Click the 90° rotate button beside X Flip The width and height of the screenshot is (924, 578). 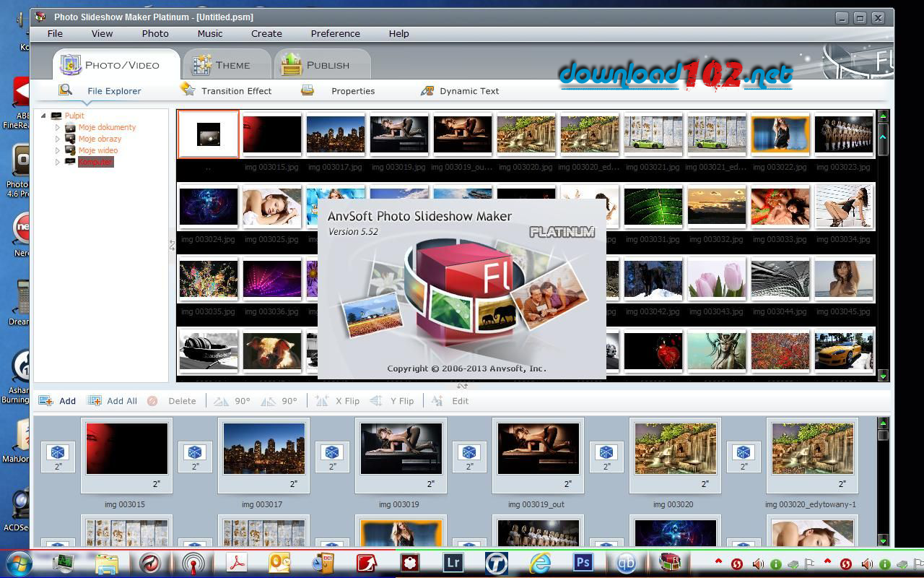click(x=279, y=401)
